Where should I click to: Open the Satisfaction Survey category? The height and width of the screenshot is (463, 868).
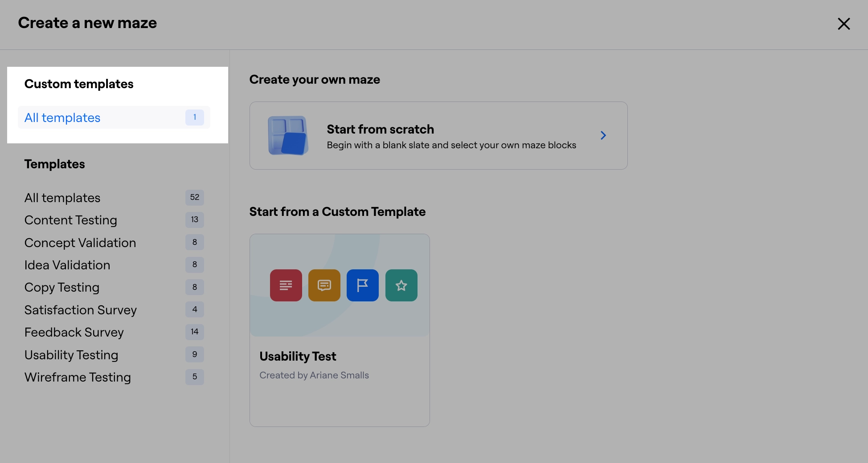tap(80, 310)
